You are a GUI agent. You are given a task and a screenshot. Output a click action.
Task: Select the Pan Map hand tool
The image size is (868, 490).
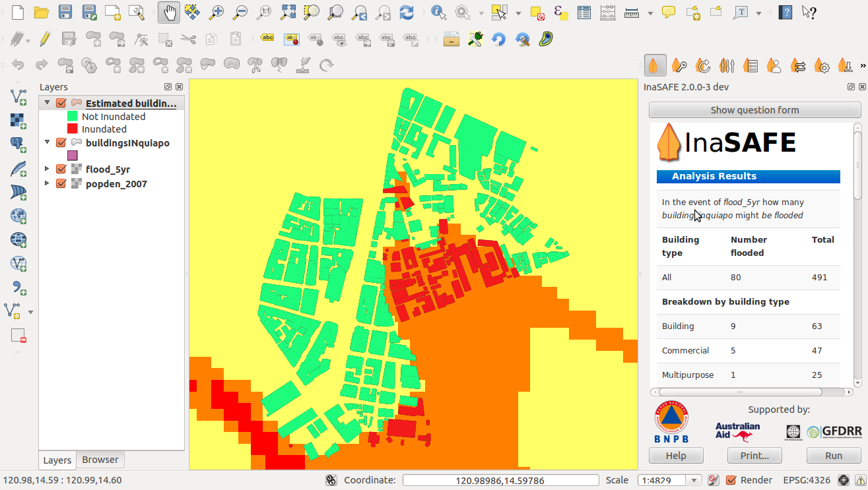(x=169, y=12)
